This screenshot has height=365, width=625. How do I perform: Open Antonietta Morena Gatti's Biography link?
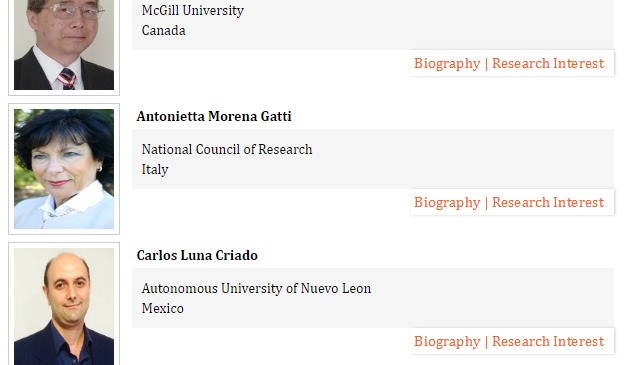point(447,203)
